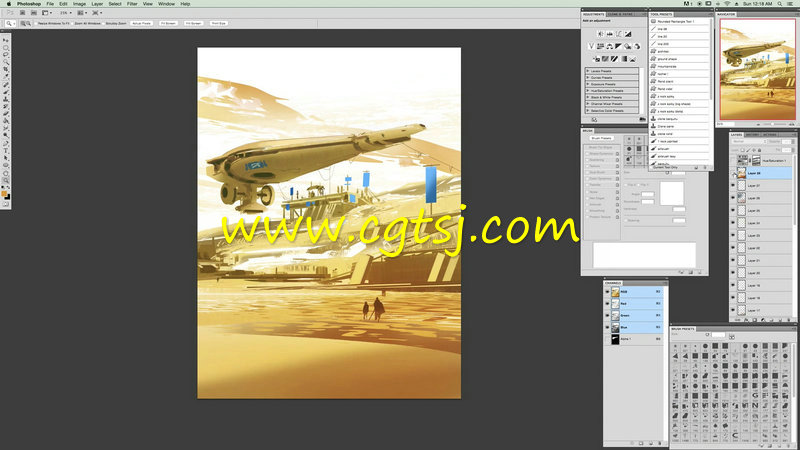800x450 pixels.
Task: Toggle visibility of Layer 27
Action: click(733, 186)
